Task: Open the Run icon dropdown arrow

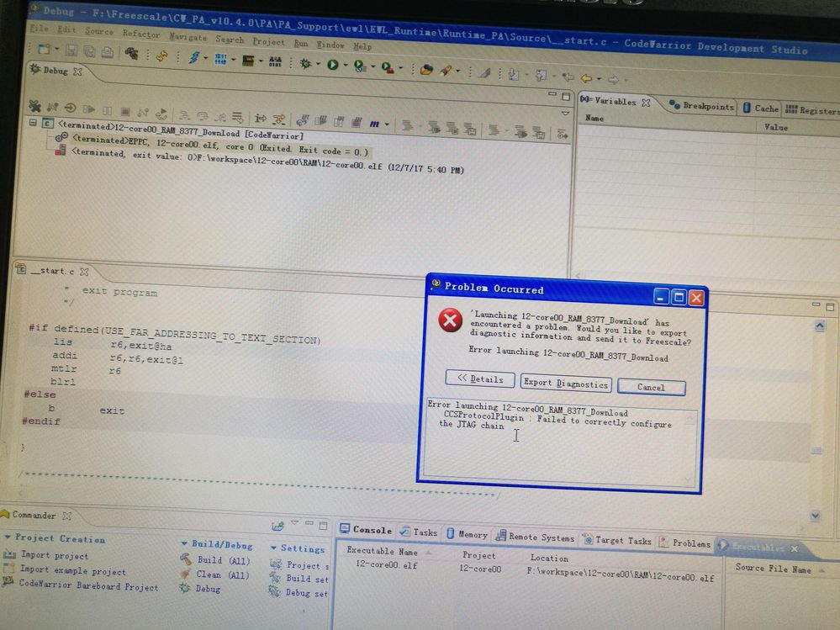Action: pyautogui.click(x=345, y=66)
